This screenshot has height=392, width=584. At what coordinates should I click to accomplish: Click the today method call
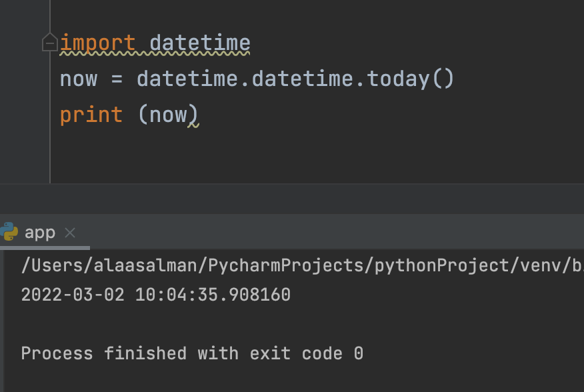click(398, 79)
